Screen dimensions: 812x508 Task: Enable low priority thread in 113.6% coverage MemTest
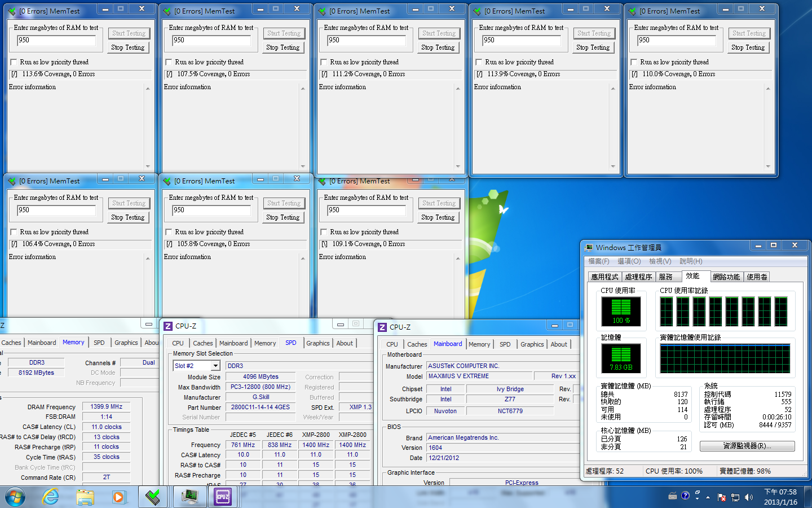[14, 62]
